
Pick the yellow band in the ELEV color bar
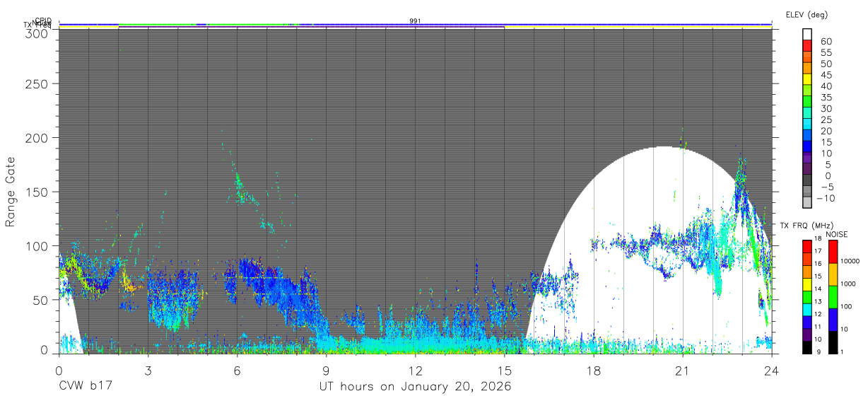808,79
